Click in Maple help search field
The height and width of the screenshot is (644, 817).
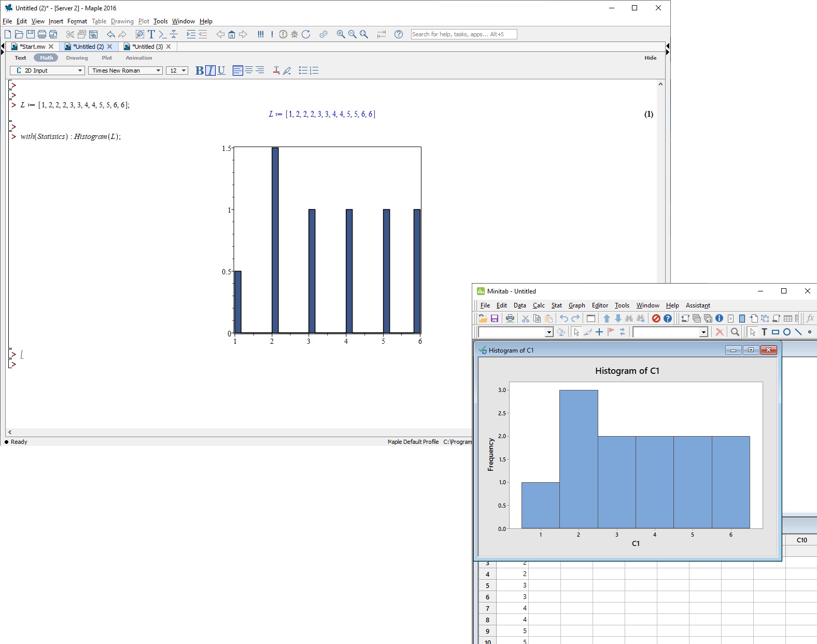click(464, 34)
